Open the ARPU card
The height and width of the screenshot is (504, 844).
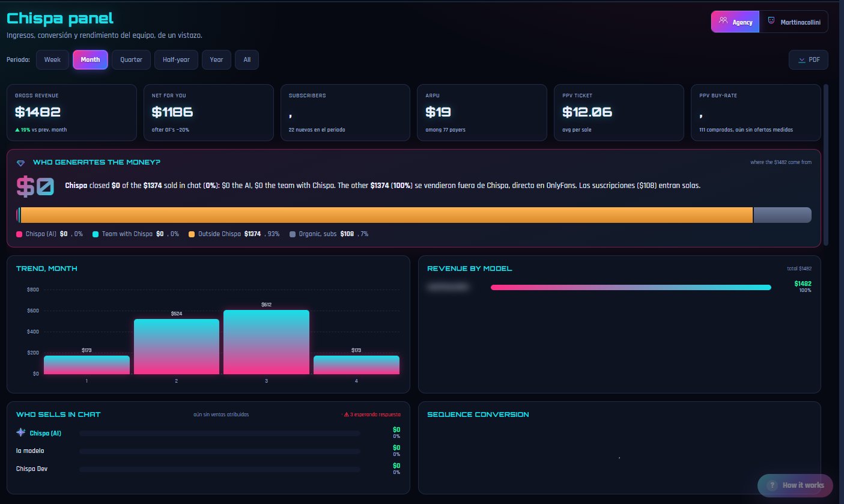482,113
